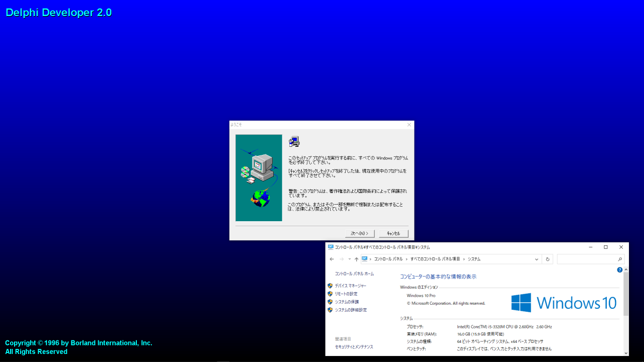Click shield icon beside デバイス マネージャー
This screenshot has height=362, width=644.
[x=330, y=286]
